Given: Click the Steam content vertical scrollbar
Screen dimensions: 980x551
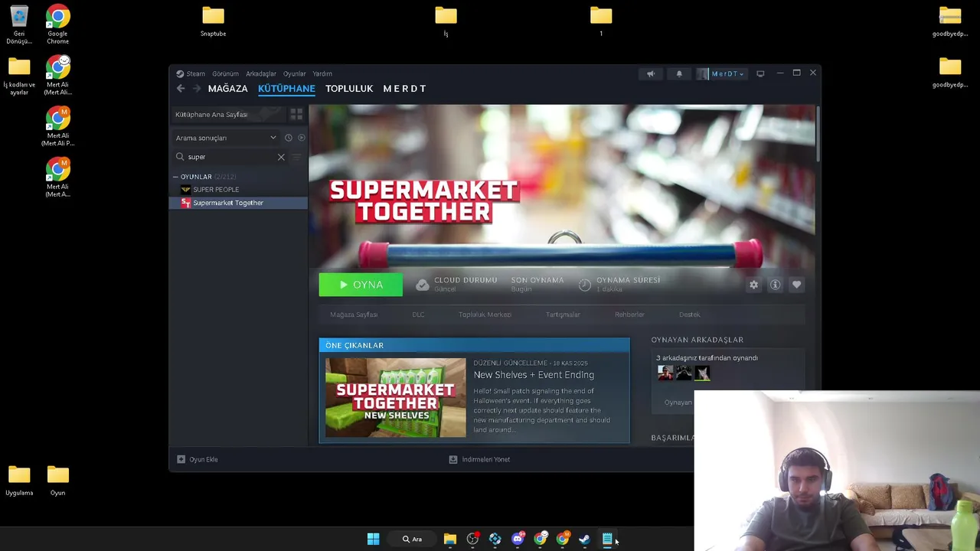Looking at the screenshot, I should tap(818, 134).
